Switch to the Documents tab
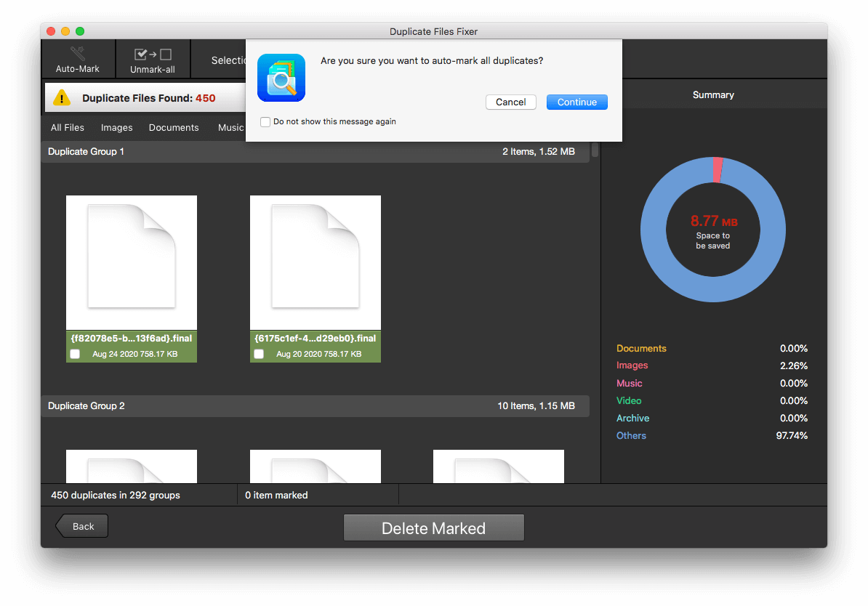868x606 pixels. coord(174,127)
